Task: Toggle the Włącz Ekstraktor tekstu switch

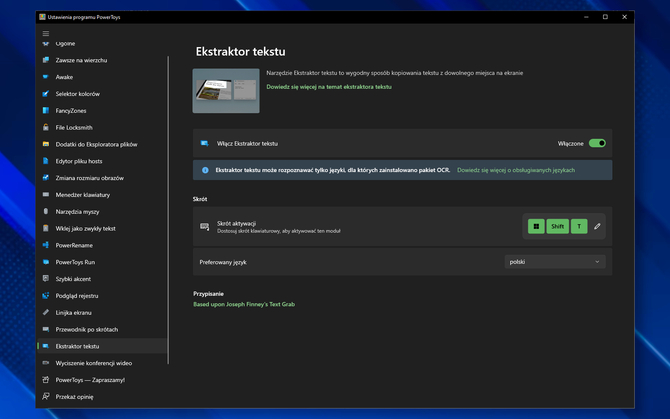Action: click(x=597, y=144)
